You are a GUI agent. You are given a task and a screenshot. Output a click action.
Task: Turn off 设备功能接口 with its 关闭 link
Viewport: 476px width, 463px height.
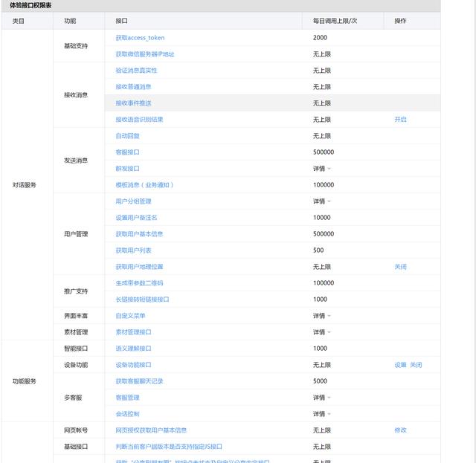click(x=416, y=365)
